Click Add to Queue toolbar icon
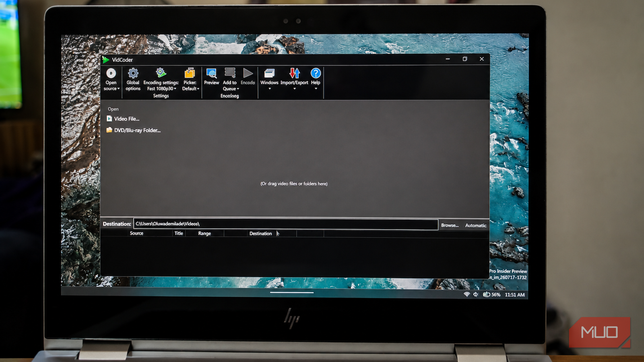This screenshot has height=362, width=644. point(230,73)
